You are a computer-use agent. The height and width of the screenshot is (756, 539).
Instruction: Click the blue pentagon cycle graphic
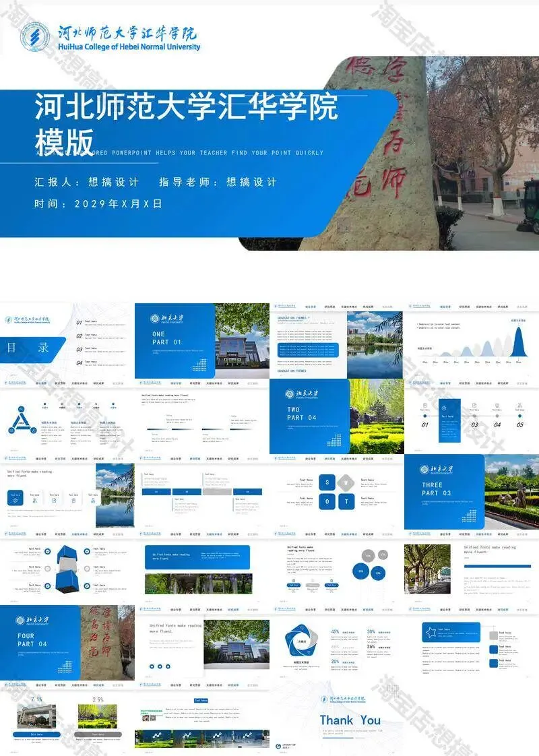click(x=301, y=641)
